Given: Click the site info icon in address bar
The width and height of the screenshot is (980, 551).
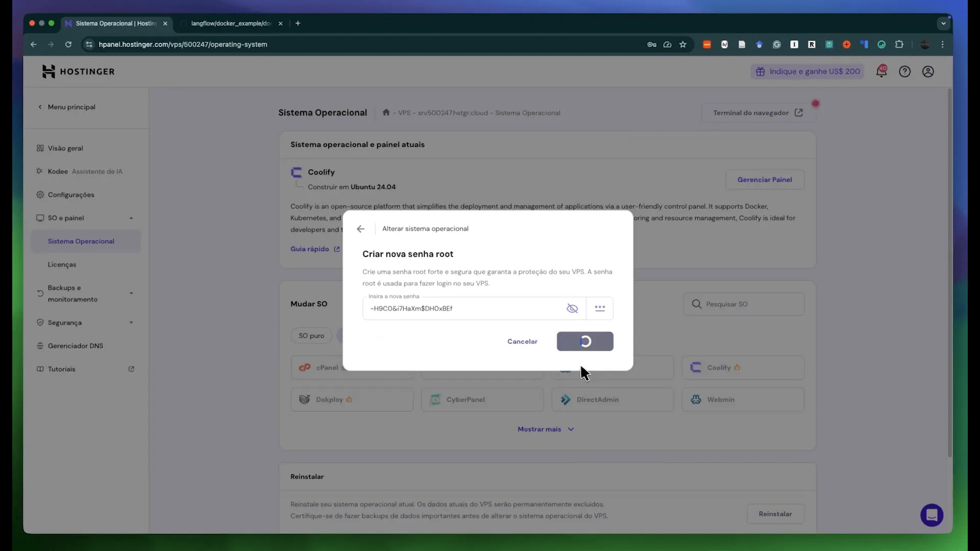Looking at the screenshot, I should [89, 44].
